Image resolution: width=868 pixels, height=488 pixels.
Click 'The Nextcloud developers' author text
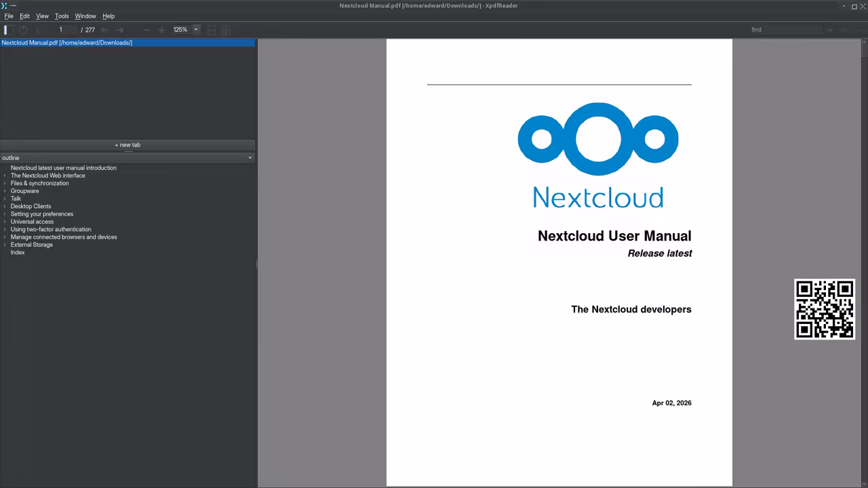[x=631, y=309]
